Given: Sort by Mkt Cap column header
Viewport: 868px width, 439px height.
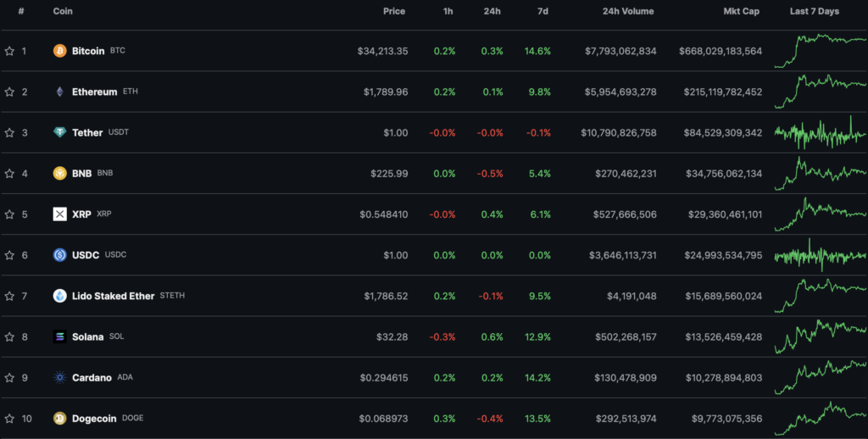Looking at the screenshot, I should point(740,12).
